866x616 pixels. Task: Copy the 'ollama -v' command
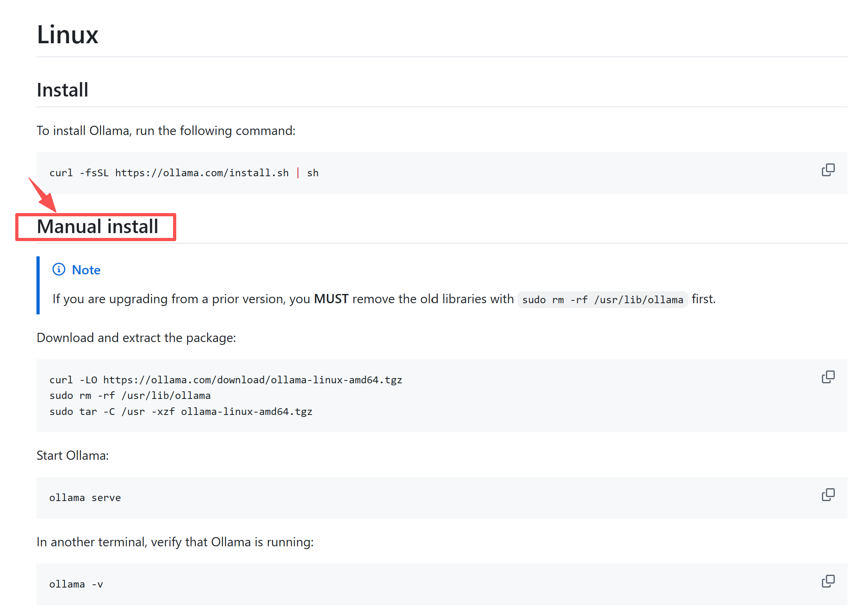(828, 581)
